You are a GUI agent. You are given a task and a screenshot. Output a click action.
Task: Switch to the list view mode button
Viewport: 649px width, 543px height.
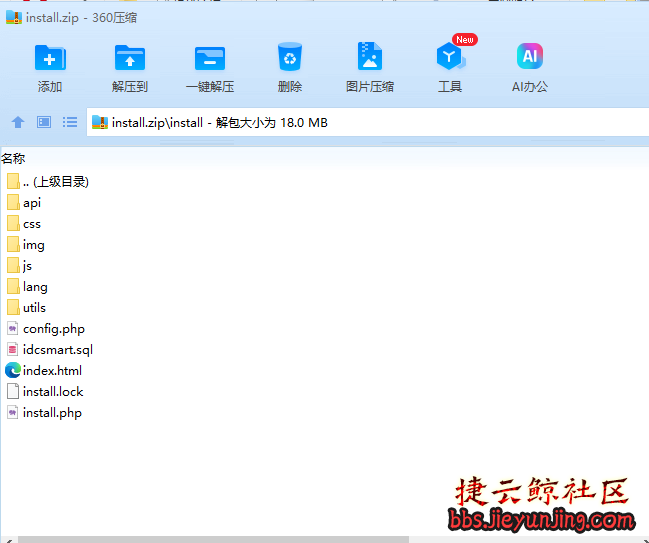coord(70,122)
